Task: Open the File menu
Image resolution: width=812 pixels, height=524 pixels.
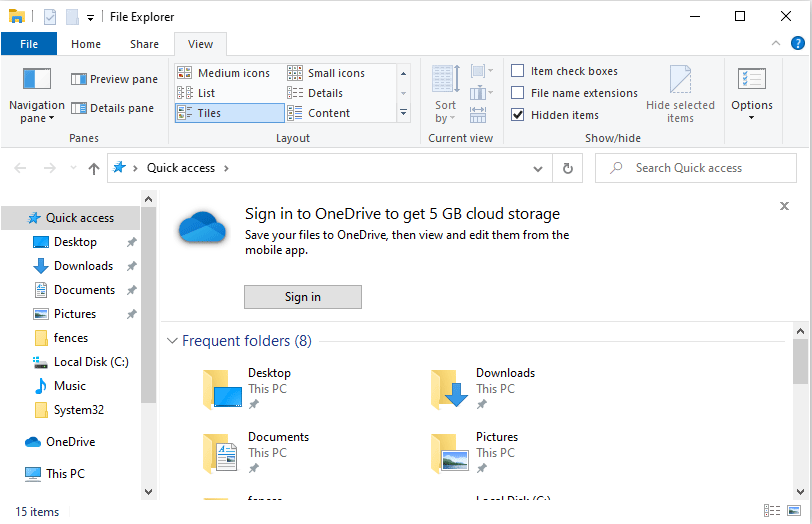Action: point(29,44)
